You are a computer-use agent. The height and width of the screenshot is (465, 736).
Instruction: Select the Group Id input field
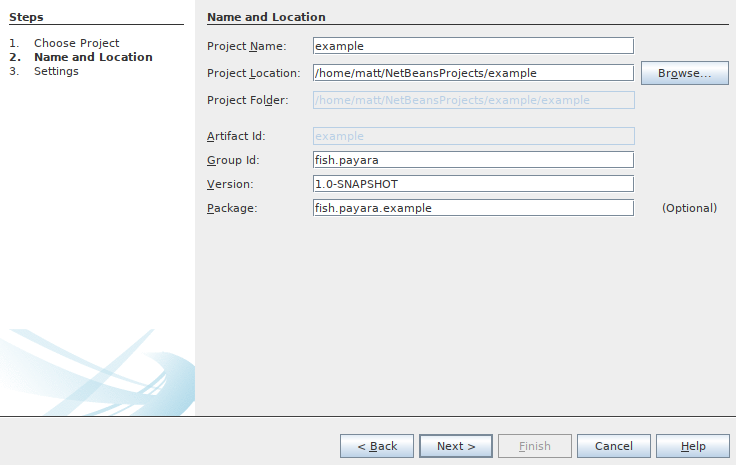[473, 160]
